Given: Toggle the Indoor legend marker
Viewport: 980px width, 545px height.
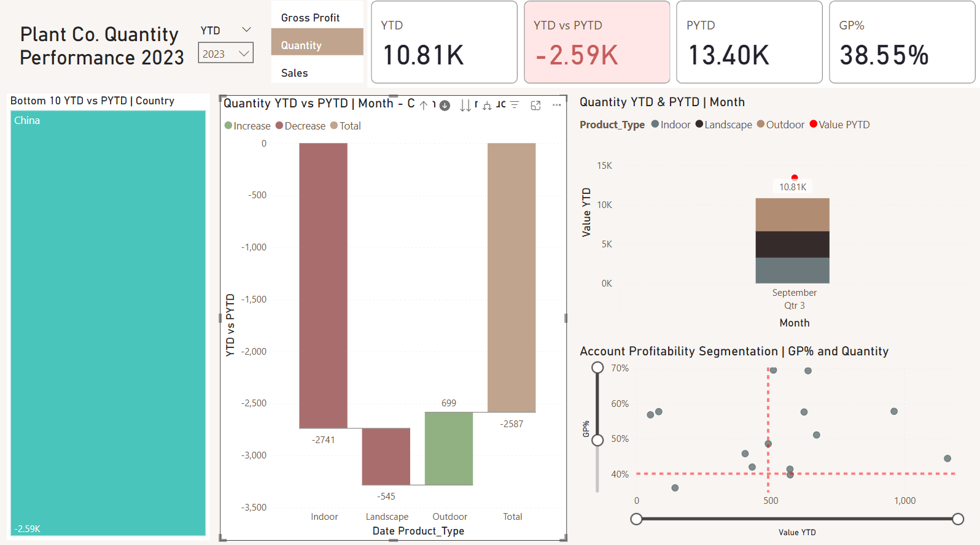Looking at the screenshot, I should coord(655,125).
